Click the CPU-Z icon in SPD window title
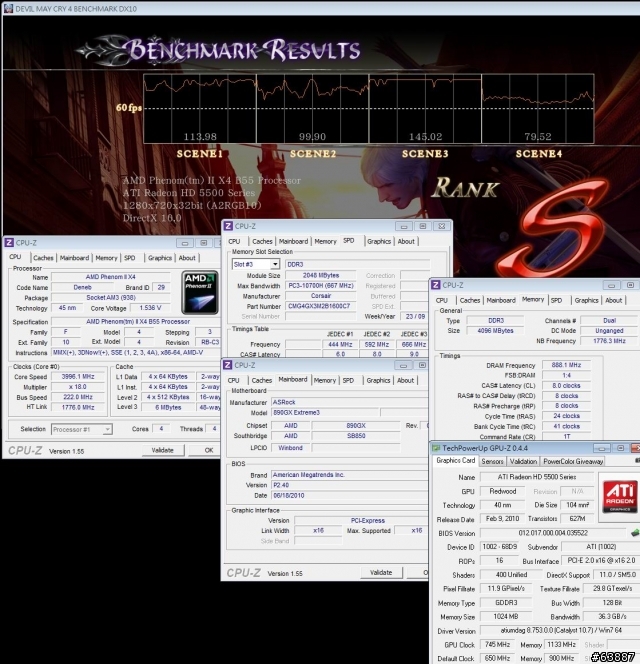The width and height of the screenshot is (640, 665). (x=228, y=226)
